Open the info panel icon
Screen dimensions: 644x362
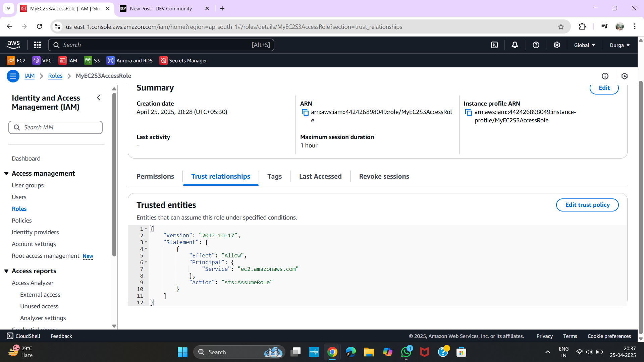click(x=605, y=76)
